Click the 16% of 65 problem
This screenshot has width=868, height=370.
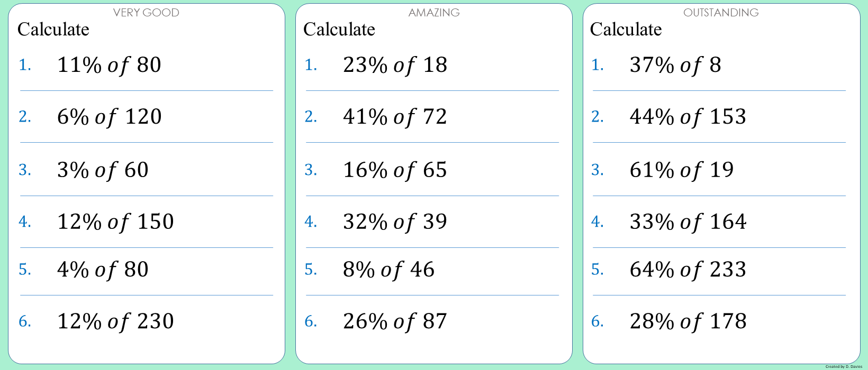[395, 170]
